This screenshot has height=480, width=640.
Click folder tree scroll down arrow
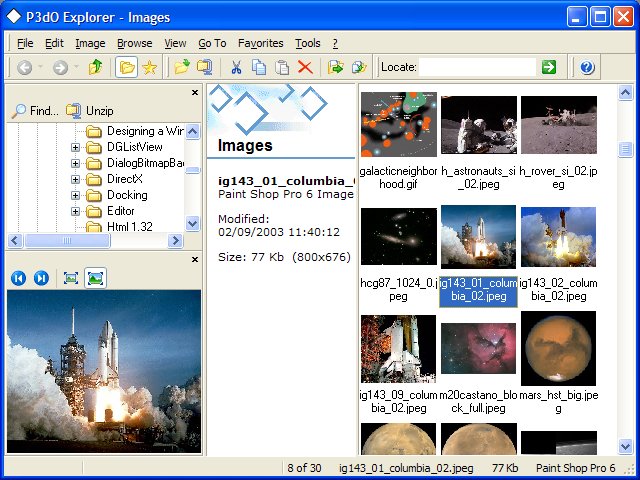coord(193,224)
